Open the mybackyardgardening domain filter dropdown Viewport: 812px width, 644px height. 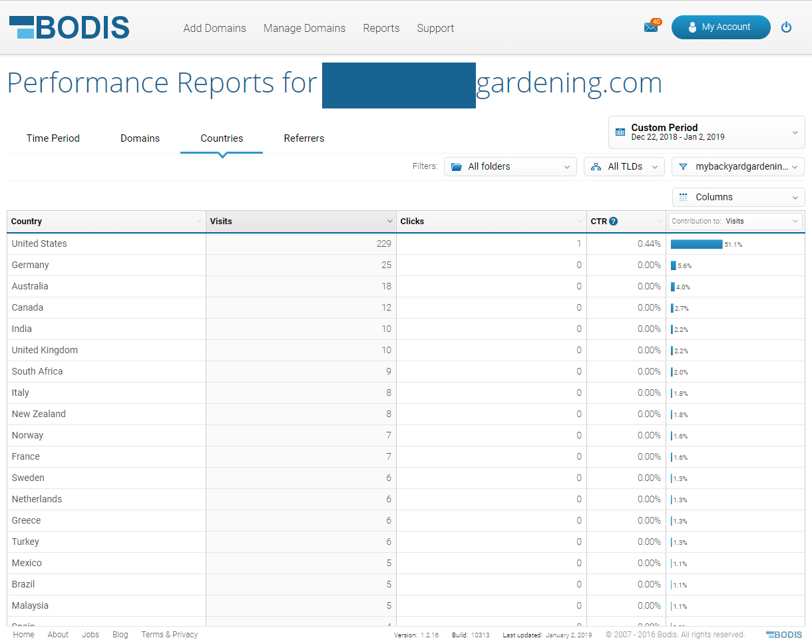pyautogui.click(x=738, y=167)
